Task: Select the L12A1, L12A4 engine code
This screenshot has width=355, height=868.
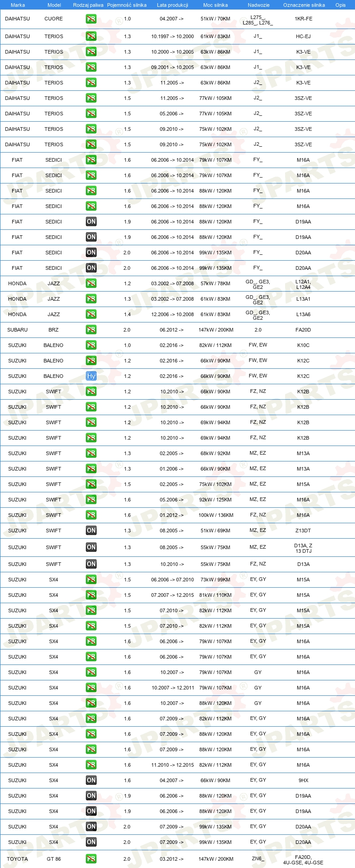Action: coord(303,284)
